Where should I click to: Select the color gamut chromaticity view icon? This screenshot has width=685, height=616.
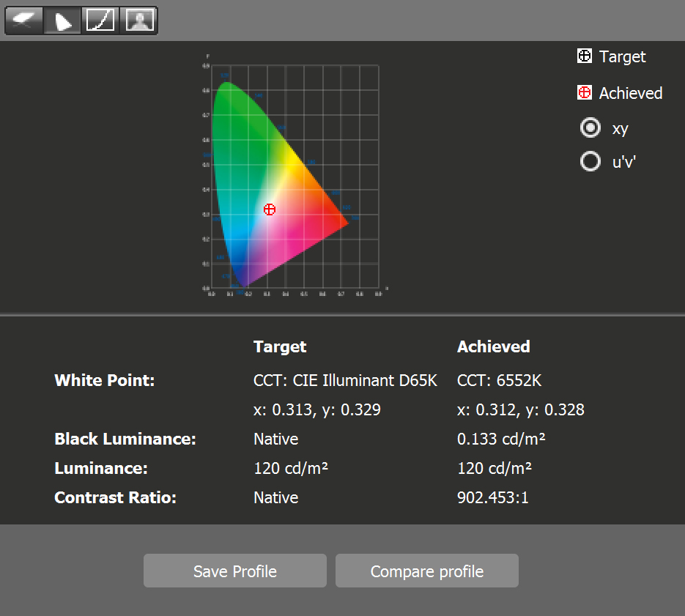pos(63,21)
